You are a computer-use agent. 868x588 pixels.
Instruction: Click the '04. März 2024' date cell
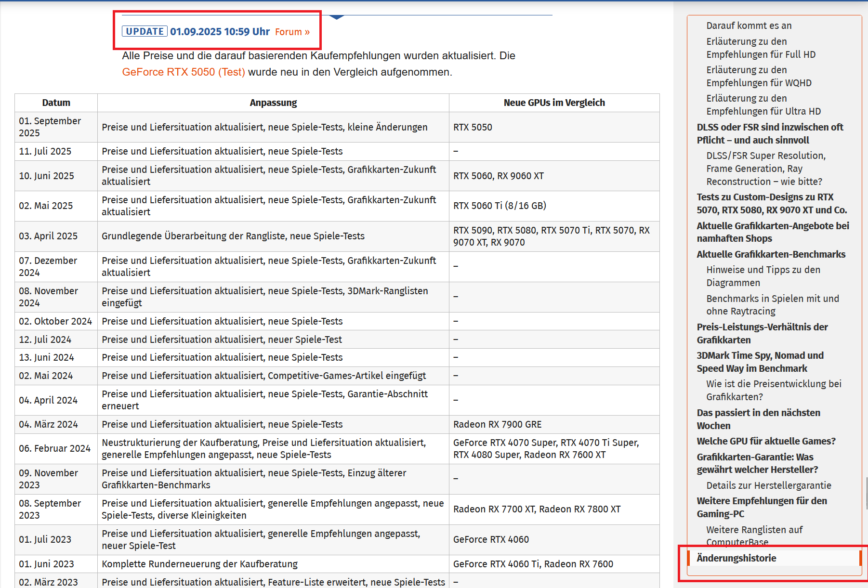[x=56, y=424]
